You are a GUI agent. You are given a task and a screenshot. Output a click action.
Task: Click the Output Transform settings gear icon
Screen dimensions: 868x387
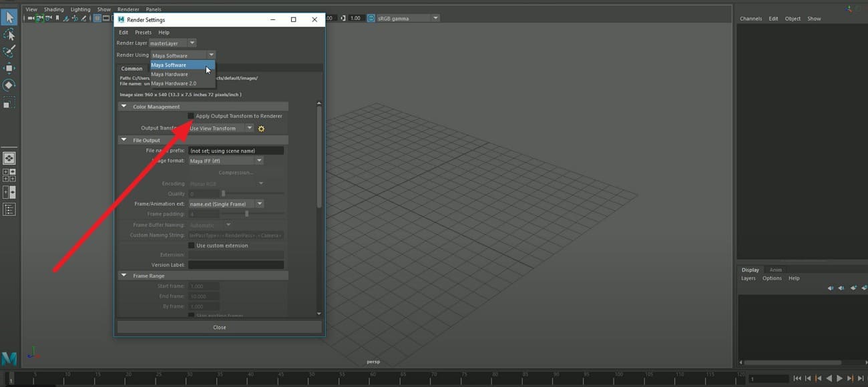pyautogui.click(x=261, y=128)
